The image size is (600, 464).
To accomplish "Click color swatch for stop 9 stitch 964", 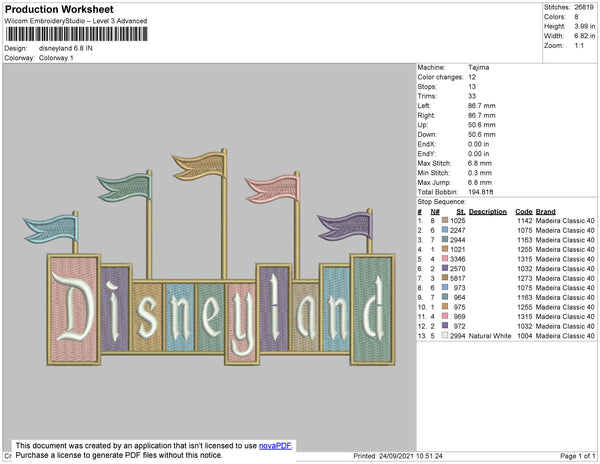I will click(445, 297).
